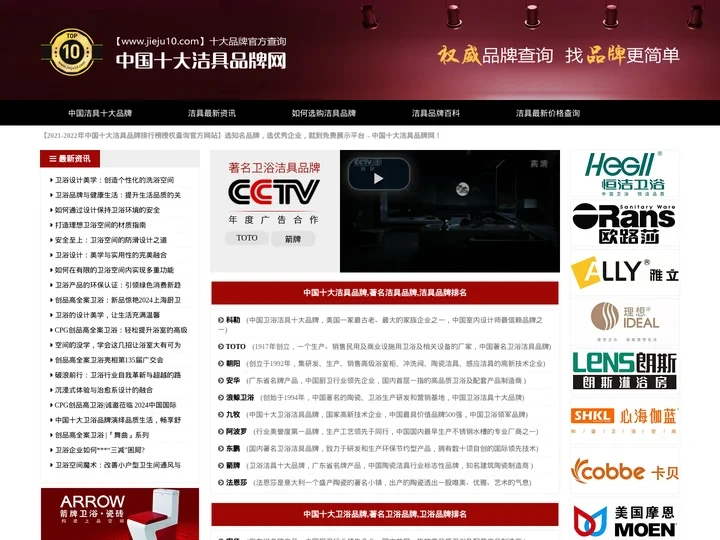Image resolution: width=720 pixels, height=540 pixels.
Task: Open the 朝阳 brand entry
Action: tap(233, 364)
